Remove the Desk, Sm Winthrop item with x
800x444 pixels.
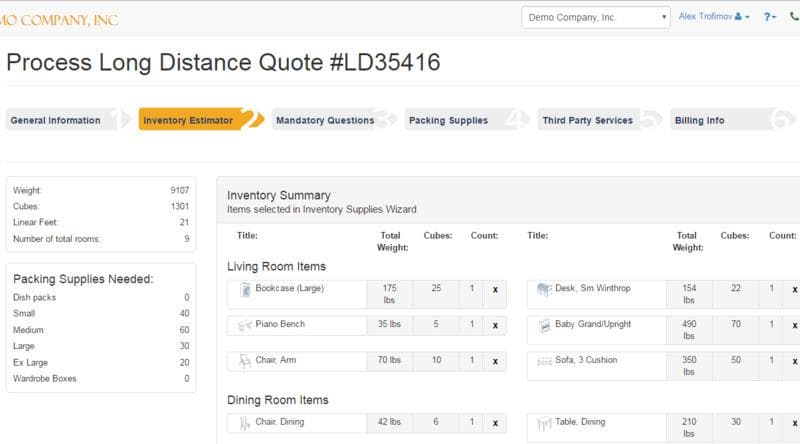pos(794,289)
